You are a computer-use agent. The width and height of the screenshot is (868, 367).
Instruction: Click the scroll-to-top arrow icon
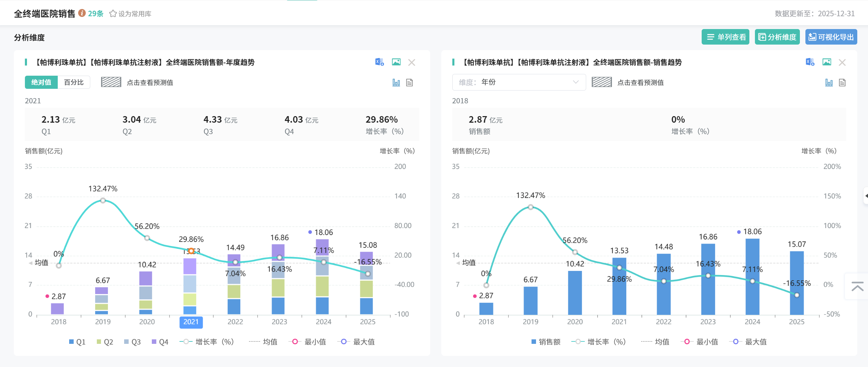tap(857, 286)
